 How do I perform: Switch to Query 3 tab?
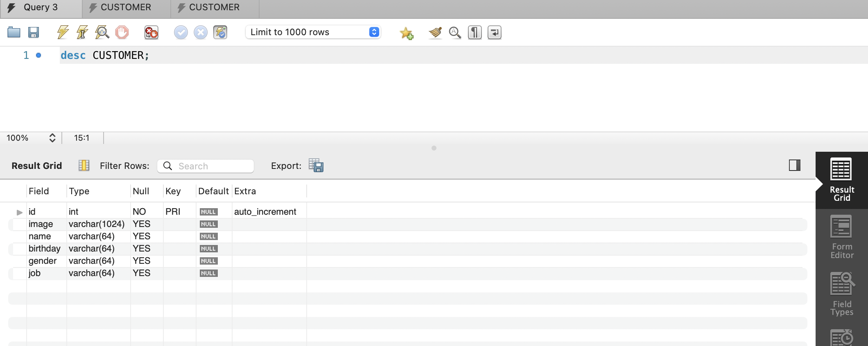point(41,8)
